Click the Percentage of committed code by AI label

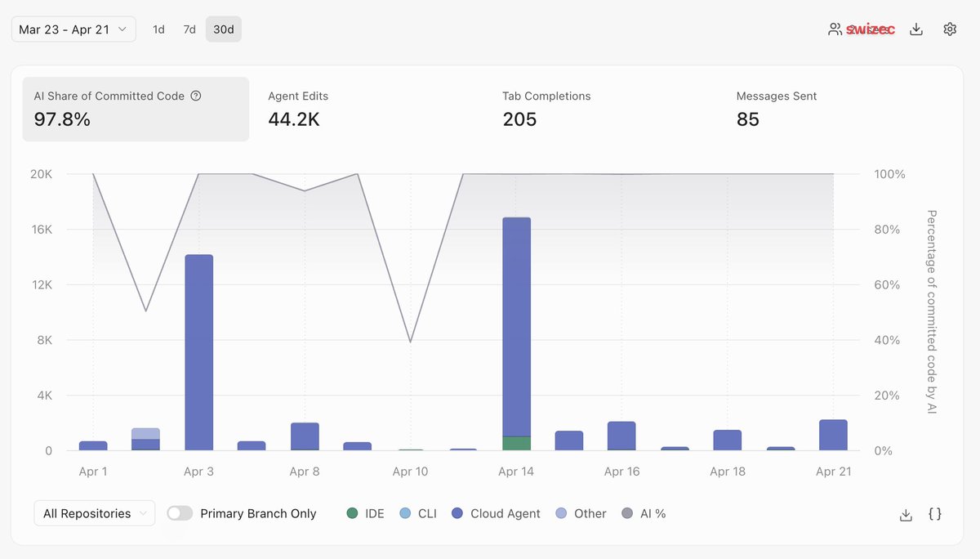pyautogui.click(x=932, y=311)
